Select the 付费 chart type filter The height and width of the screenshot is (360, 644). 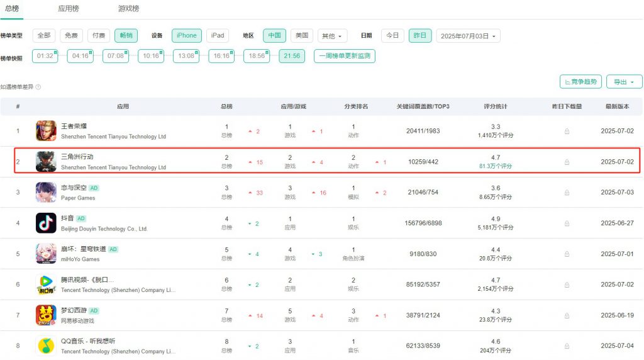pos(99,36)
